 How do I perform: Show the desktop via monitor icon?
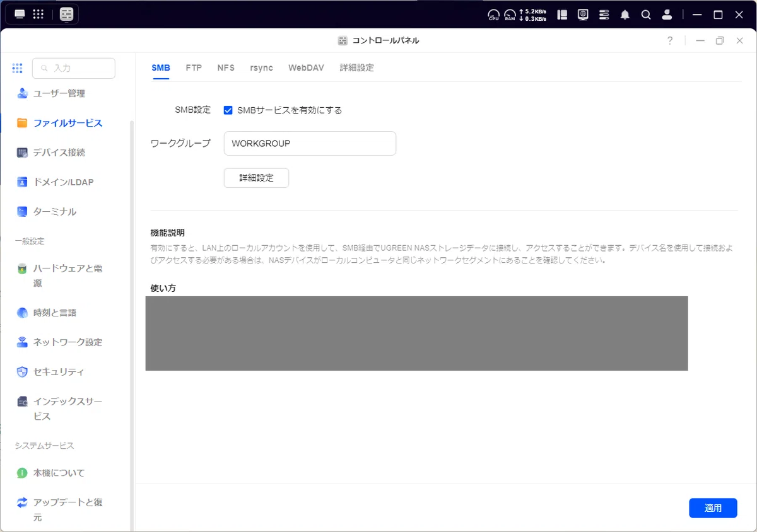click(x=20, y=14)
